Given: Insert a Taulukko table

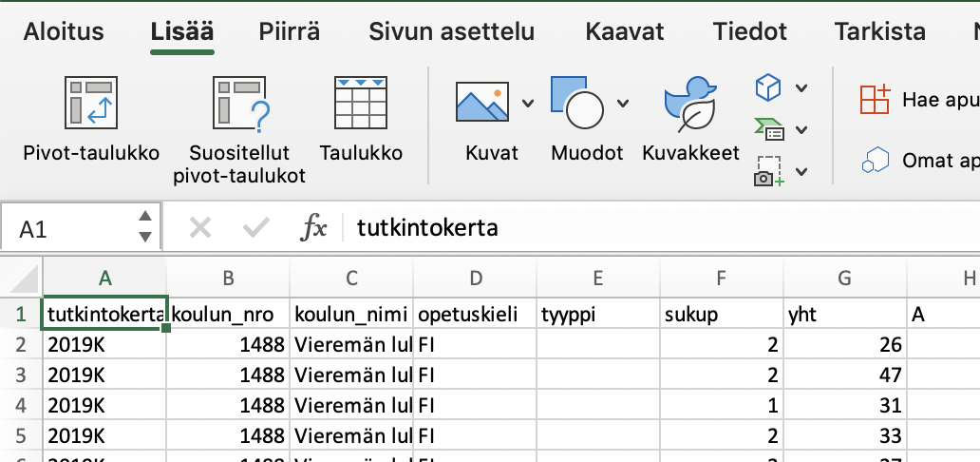Looking at the screenshot, I should (x=361, y=116).
